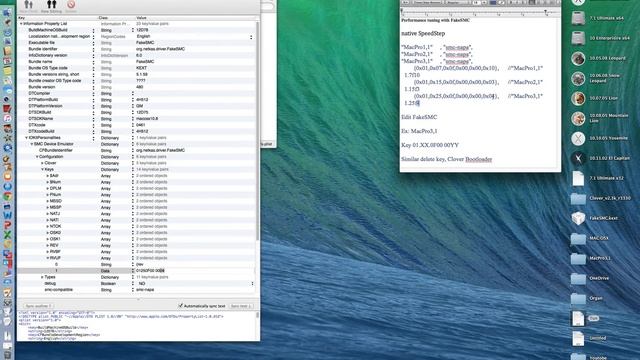Viewport: 640px width, 360px height.
Task: Toggle Automatically sync text checkbox
Action: pos(180,306)
